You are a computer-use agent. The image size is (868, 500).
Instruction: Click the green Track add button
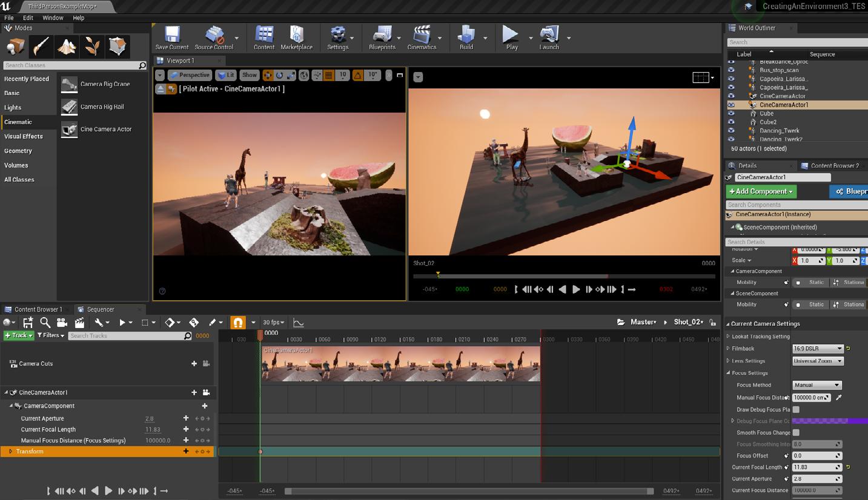coord(18,335)
